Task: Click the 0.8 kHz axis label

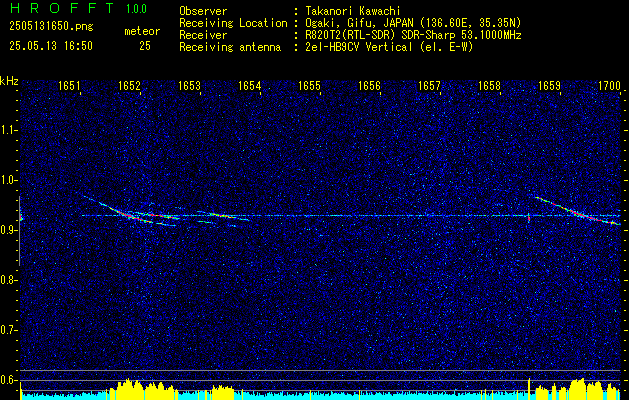Action: 8,280
